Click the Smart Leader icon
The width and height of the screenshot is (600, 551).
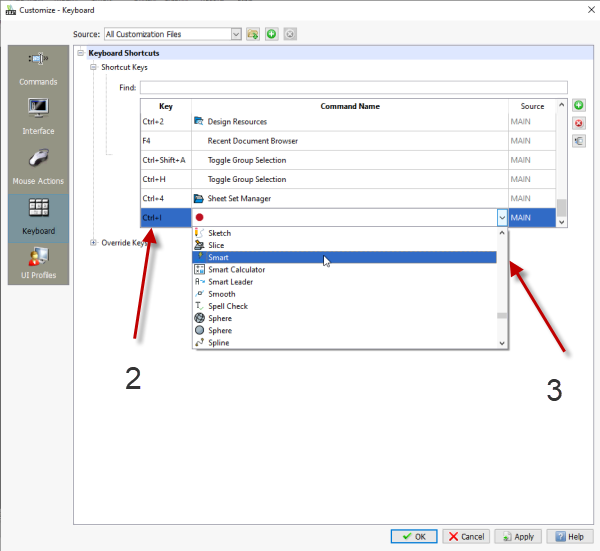point(199,282)
